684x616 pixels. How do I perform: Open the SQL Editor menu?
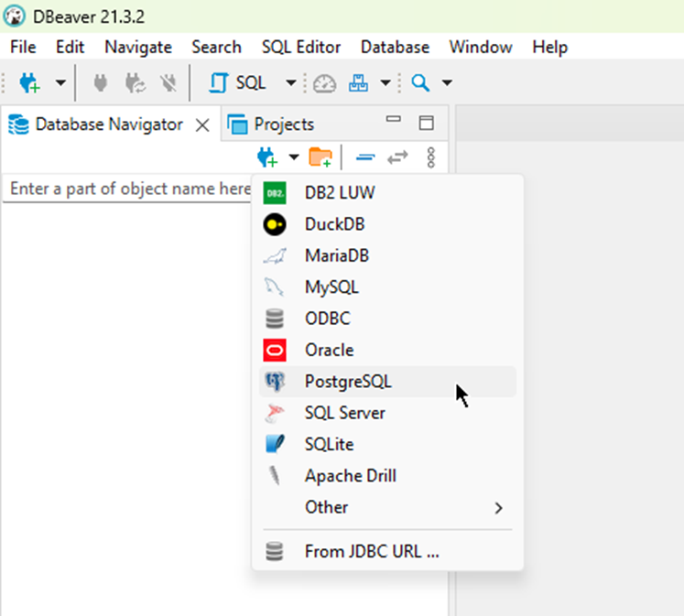click(301, 47)
